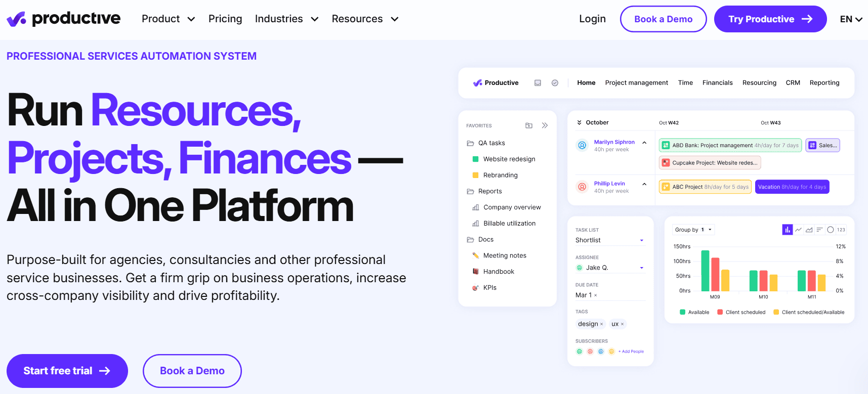Open the Vacation 8h/day booking block
Screen dimensions: 868x394
(x=792, y=187)
